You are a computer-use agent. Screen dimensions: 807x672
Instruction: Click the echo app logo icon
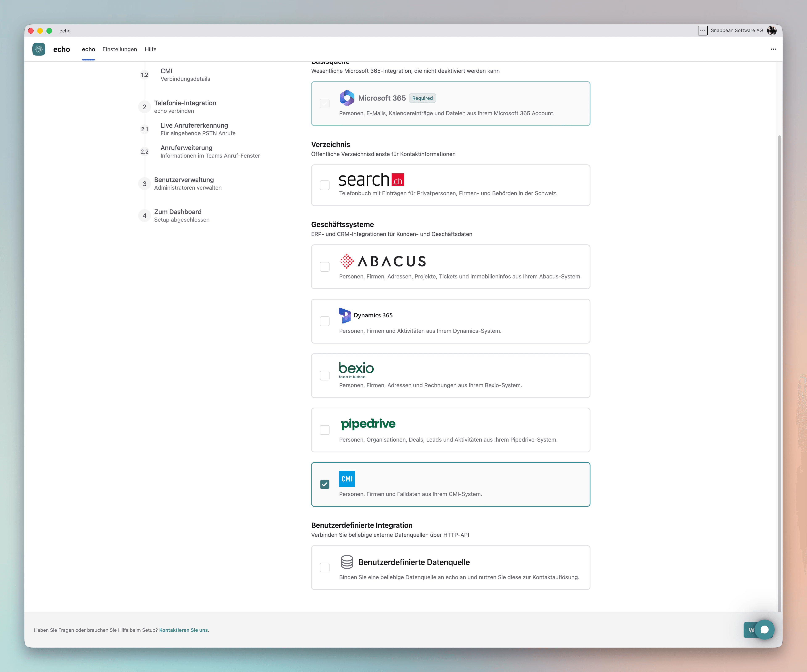pos(39,49)
